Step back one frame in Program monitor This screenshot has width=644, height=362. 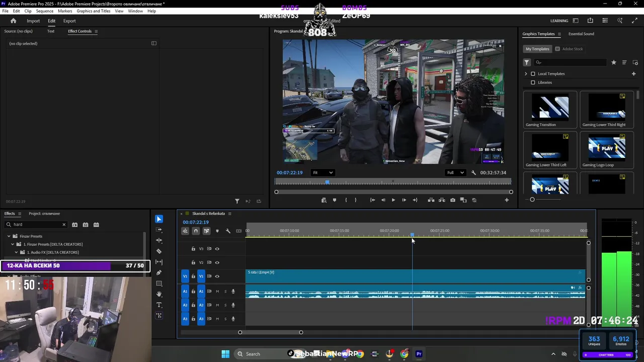(x=383, y=200)
